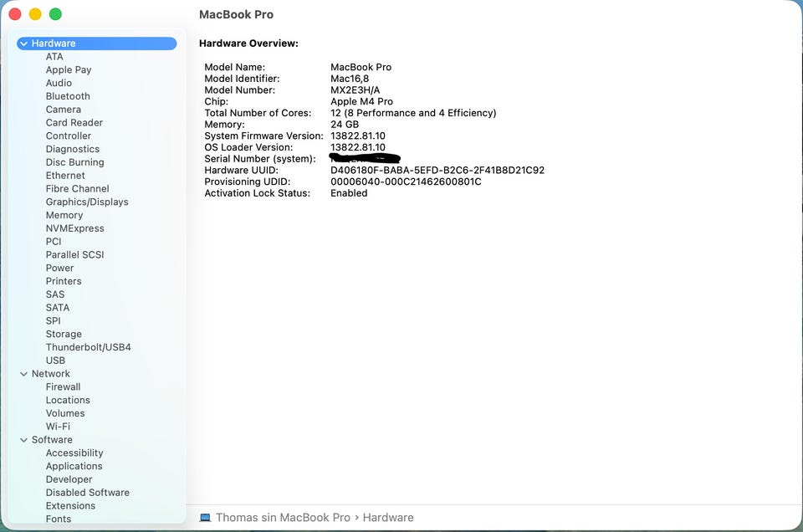Screen dimensions: 803x532
Task: Collapse the Network section chevron
Action: point(23,374)
